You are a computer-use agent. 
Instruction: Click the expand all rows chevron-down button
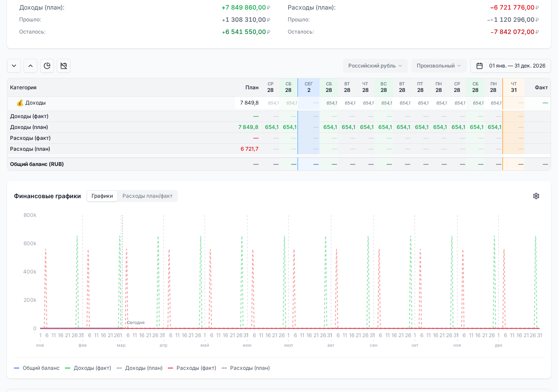(14, 66)
